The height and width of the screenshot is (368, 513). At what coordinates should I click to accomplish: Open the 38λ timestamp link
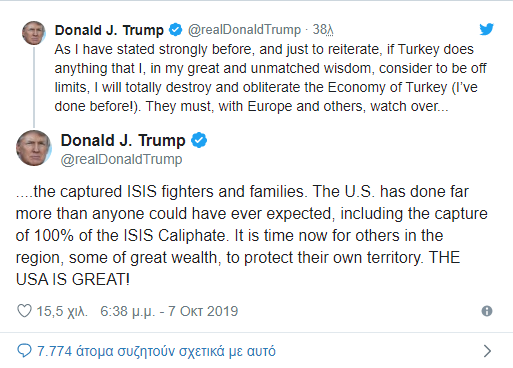[x=323, y=30]
